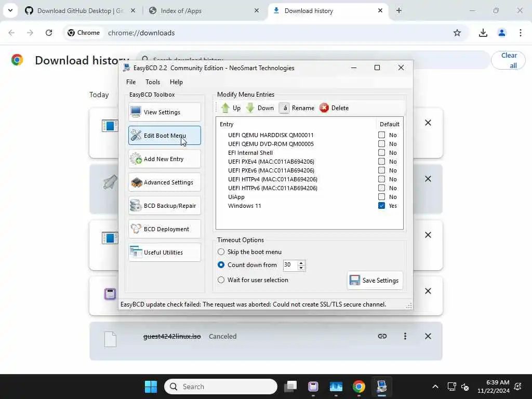Open Task View on taskbar
The width and height of the screenshot is (532, 399).
click(290, 387)
